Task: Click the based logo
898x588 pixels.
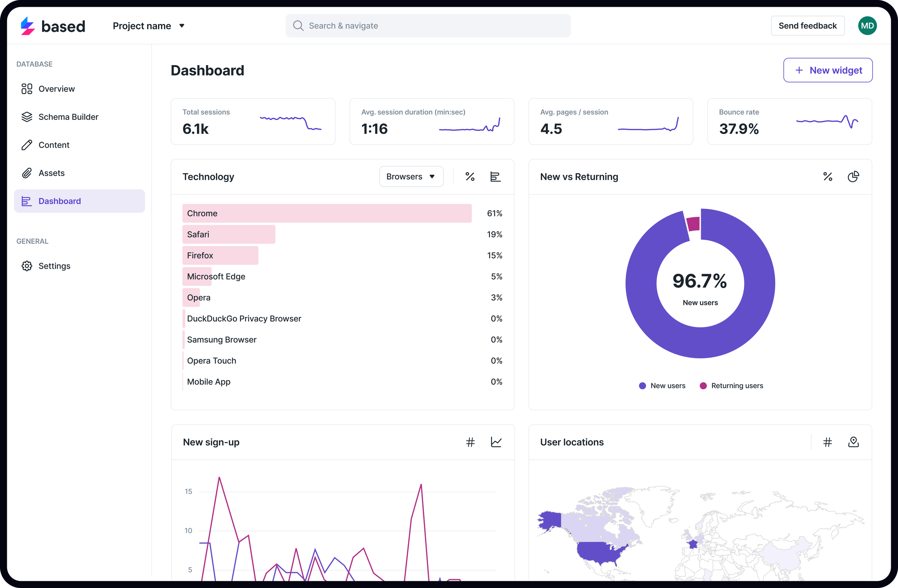Action: (53, 26)
